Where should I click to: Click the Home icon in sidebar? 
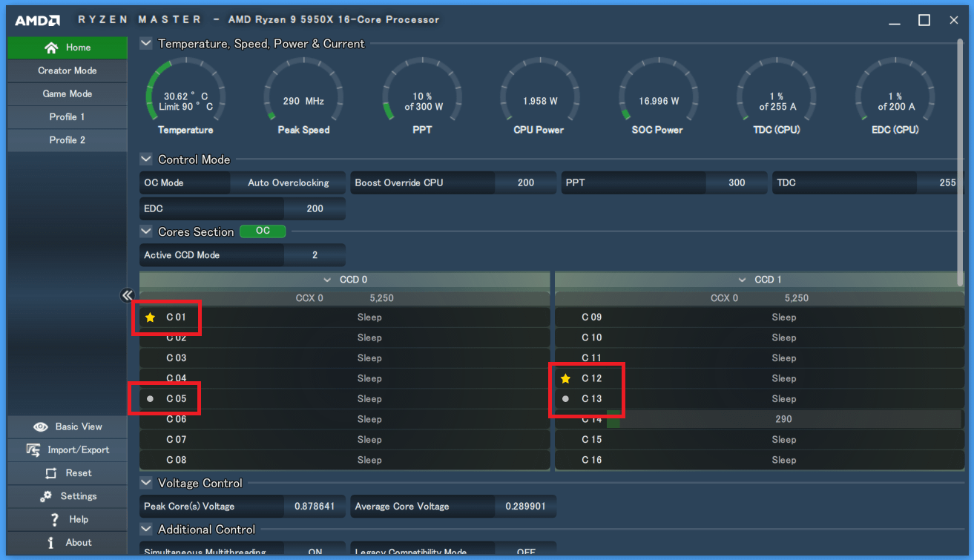(x=51, y=47)
